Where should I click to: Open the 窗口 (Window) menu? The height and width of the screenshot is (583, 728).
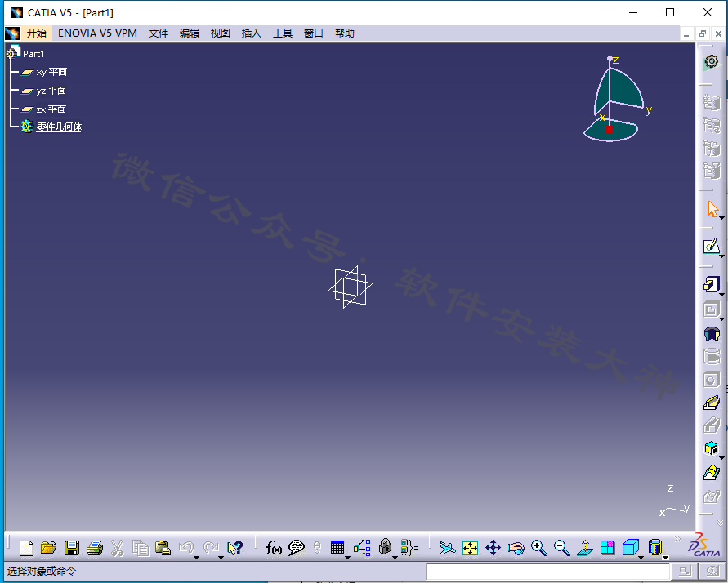point(314,33)
